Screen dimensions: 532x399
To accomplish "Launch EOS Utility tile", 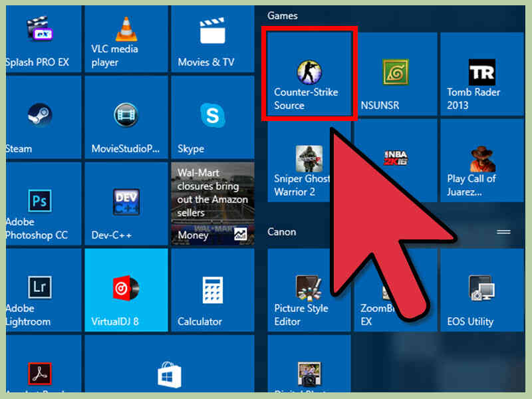I will [482, 290].
